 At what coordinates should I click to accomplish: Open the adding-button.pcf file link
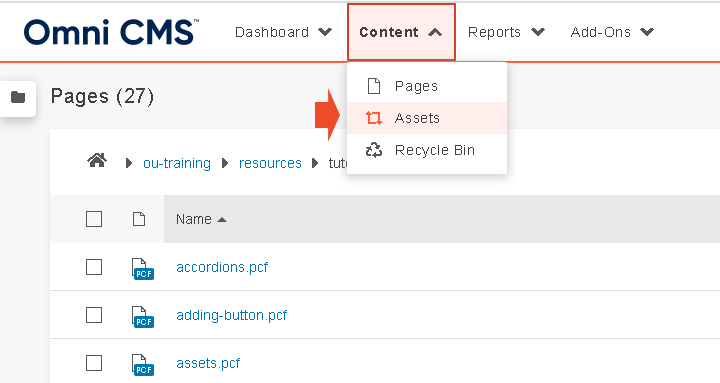point(231,315)
